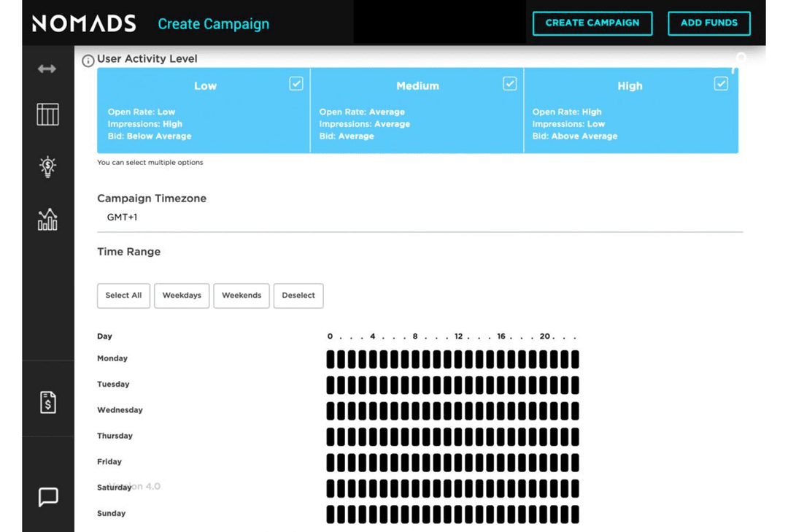Disable the High activity level checkbox
Viewport: 788px width, 532px height.
(721, 84)
